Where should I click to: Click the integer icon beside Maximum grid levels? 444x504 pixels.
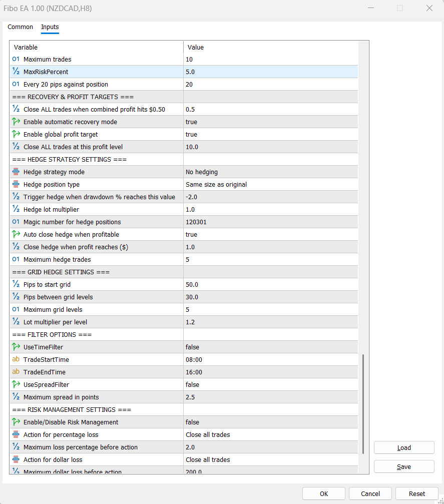16,309
